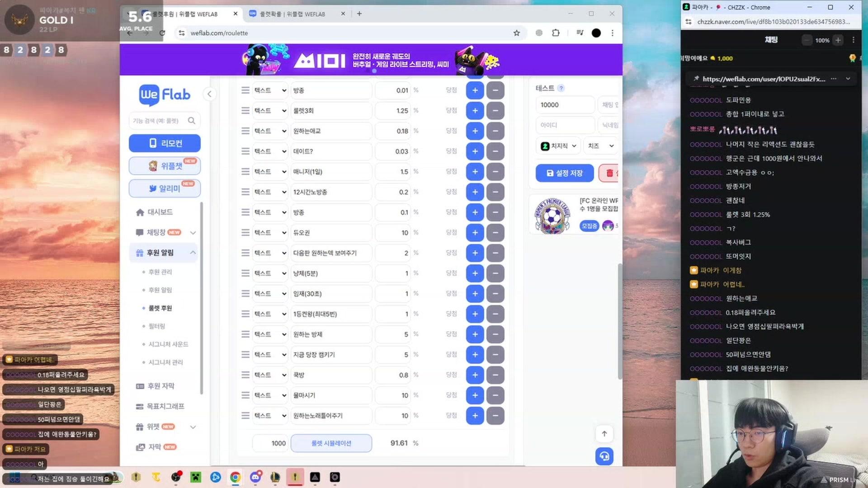Click the red trash delete icon in test panel
Image resolution: width=868 pixels, height=488 pixels.
610,173
